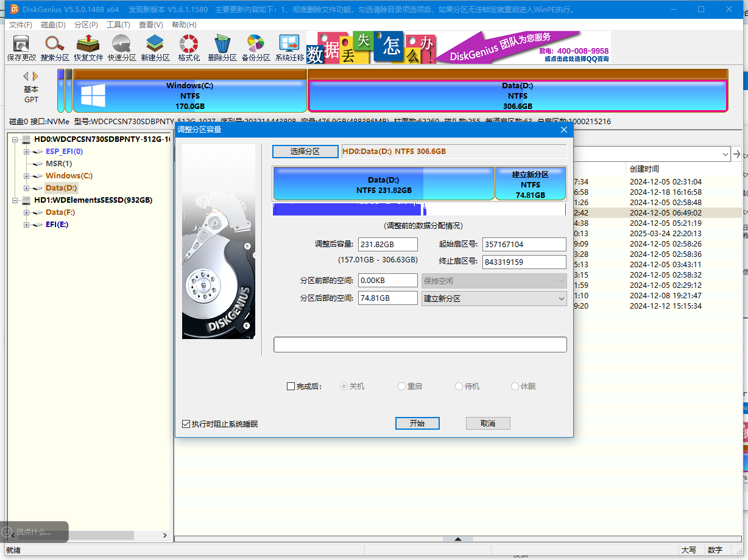Launch the 恢复文件 tool
The width and height of the screenshot is (748, 560).
(x=88, y=48)
